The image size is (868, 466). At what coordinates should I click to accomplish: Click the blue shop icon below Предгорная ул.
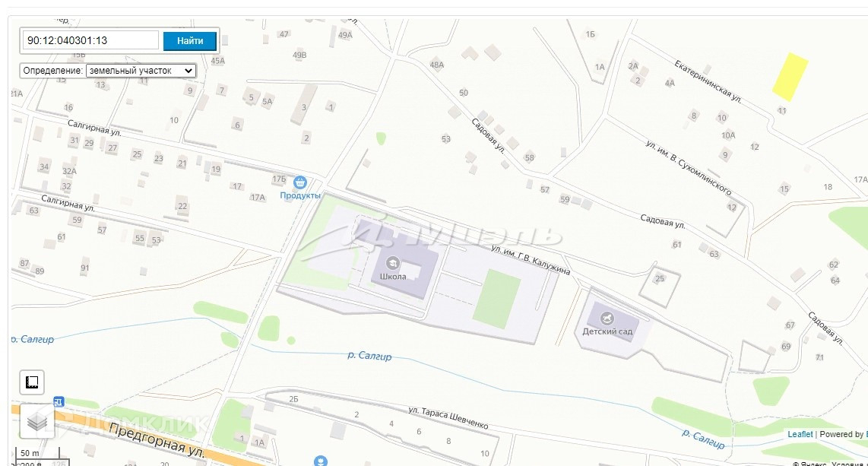click(x=320, y=461)
